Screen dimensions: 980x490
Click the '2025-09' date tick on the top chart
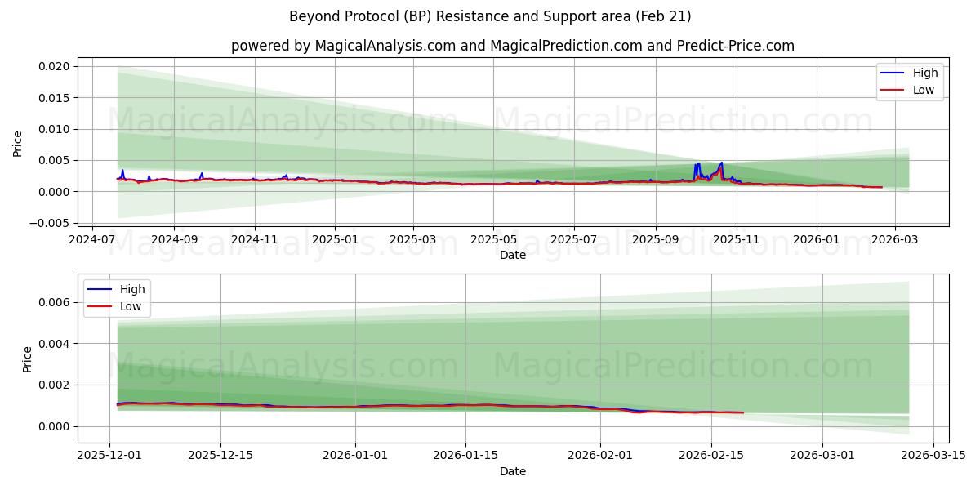coord(655,241)
